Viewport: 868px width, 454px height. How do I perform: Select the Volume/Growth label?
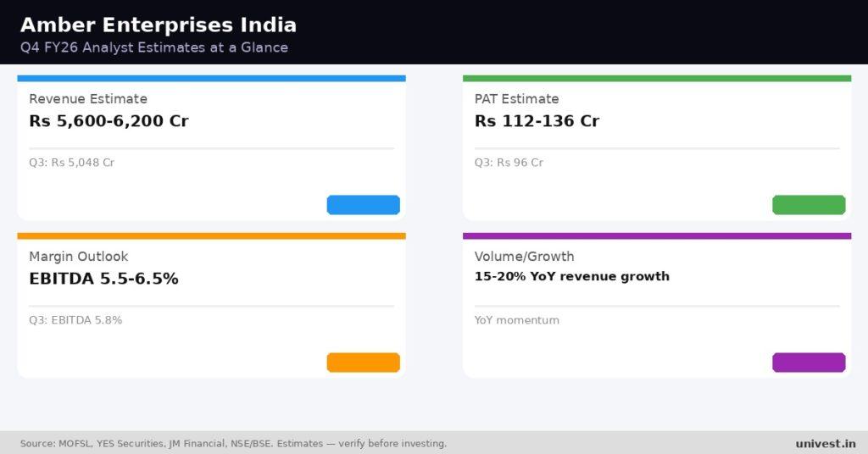524,257
